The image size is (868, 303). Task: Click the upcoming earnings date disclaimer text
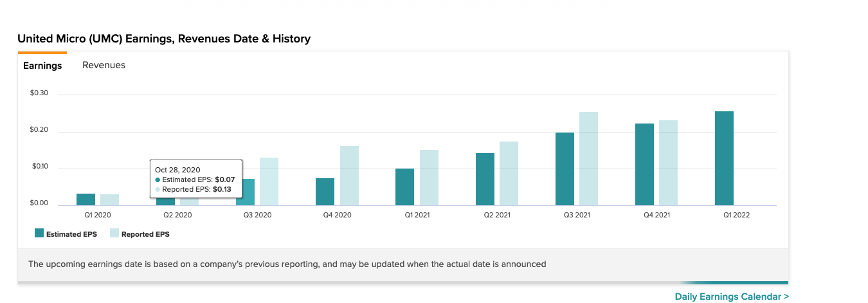(287, 264)
